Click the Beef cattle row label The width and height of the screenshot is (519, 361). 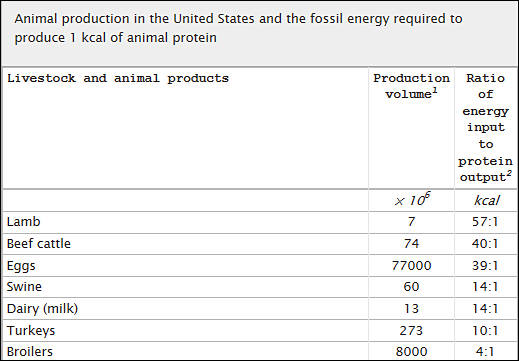point(39,244)
